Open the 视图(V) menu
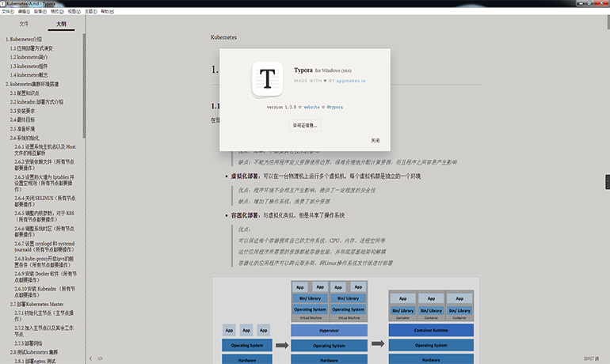This screenshot has width=610, height=364. pyautogui.click(x=74, y=12)
